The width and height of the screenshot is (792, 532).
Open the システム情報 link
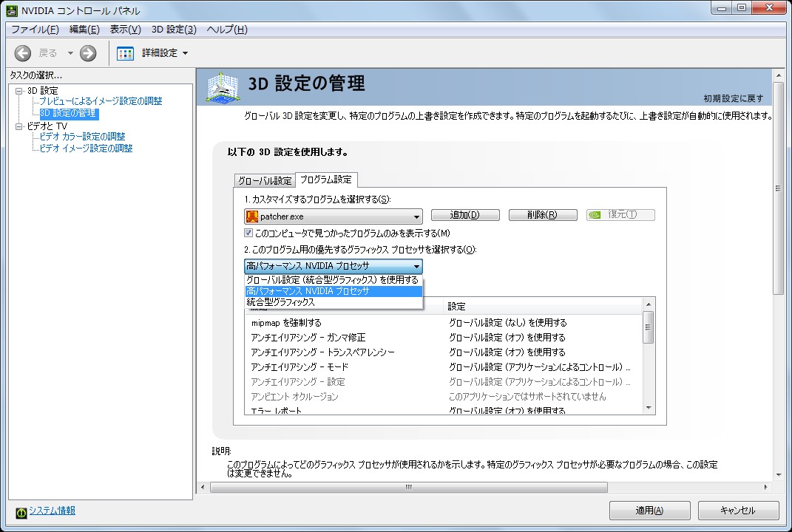pyautogui.click(x=52, y=511)
